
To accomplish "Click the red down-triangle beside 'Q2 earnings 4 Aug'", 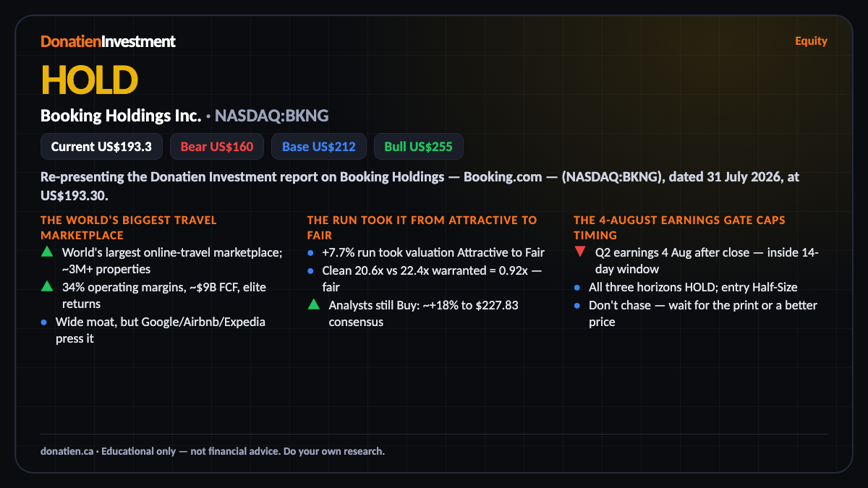I will [580, 252].
